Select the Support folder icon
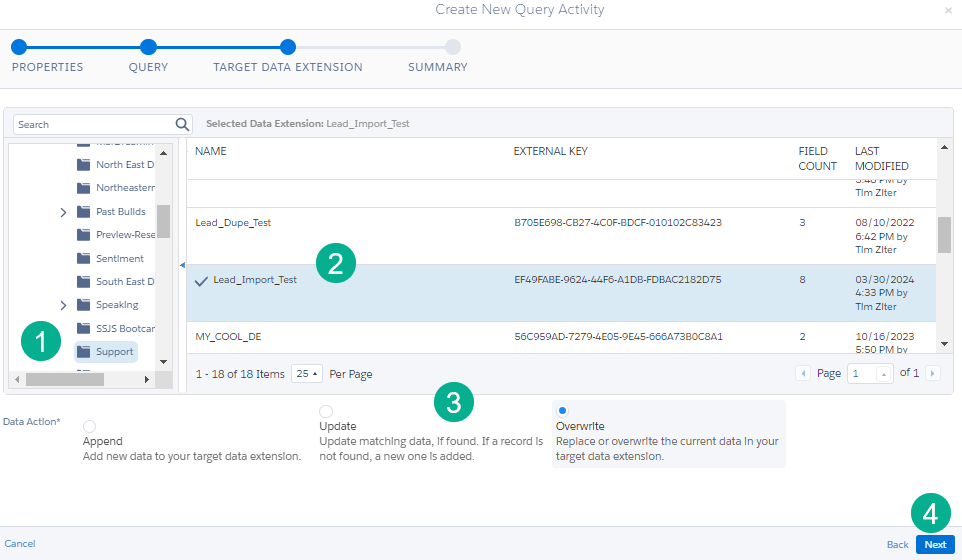The height and width of the screenshot is (560, 962). point(84,352)
